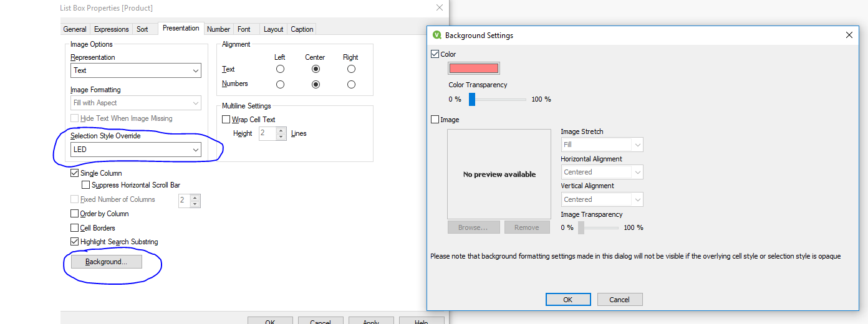Decrease the multiline Height lines spinner

coord(281,136)
